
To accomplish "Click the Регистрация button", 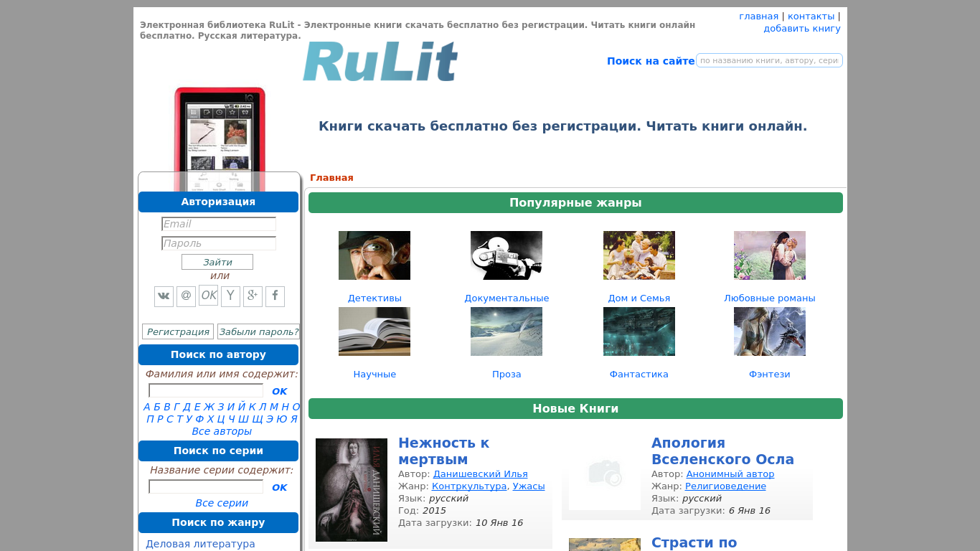I will pos(178,331).
